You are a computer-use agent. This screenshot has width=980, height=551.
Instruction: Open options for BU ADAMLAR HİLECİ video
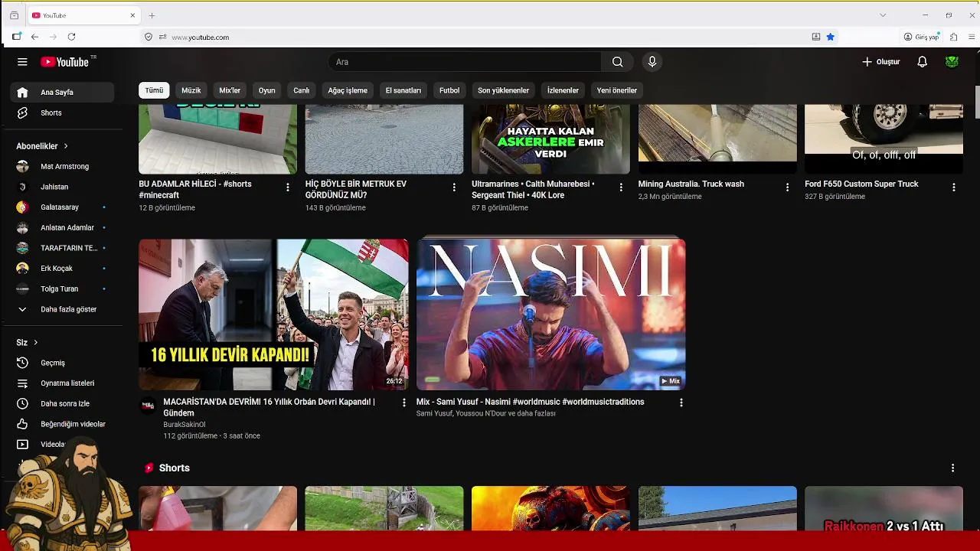pos(288,187)
